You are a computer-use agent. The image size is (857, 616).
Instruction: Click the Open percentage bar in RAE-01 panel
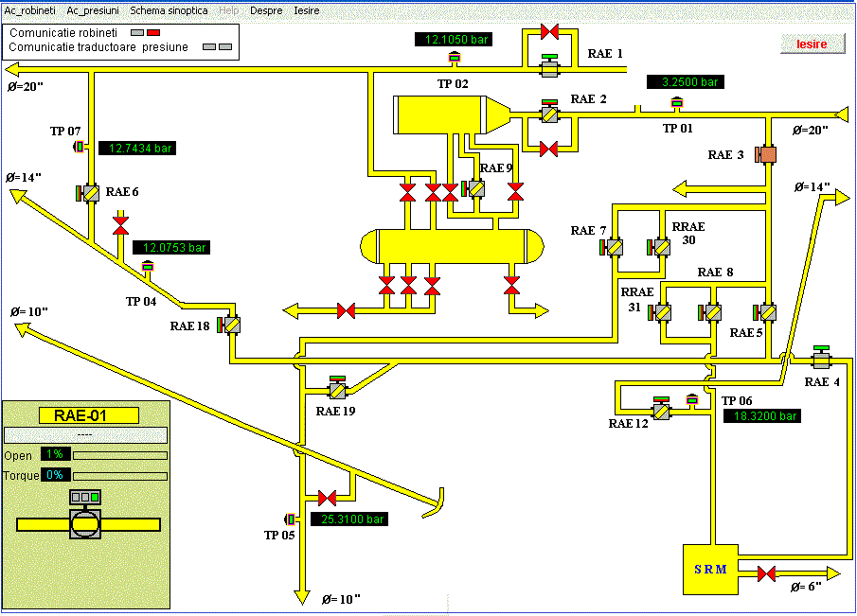(119, 454)
